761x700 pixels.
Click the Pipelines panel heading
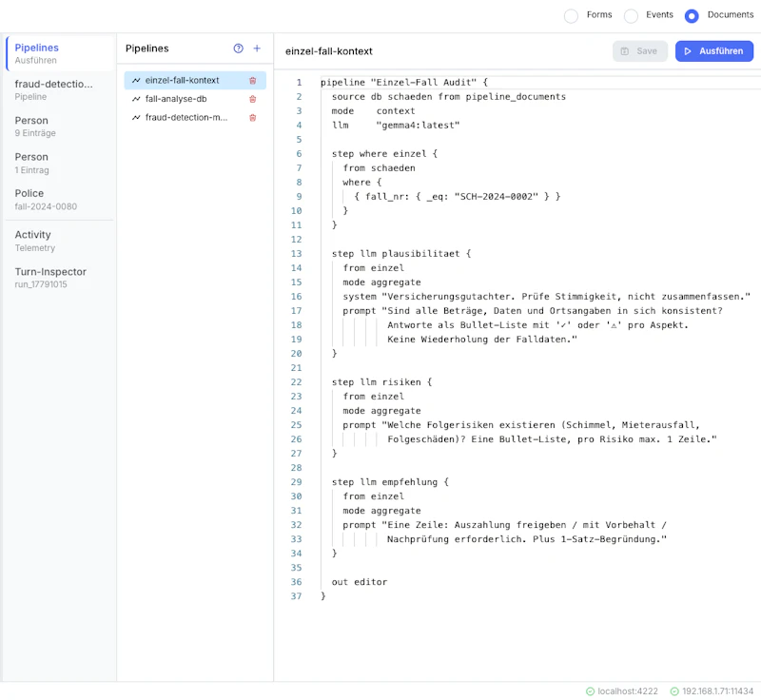[147, 49]
